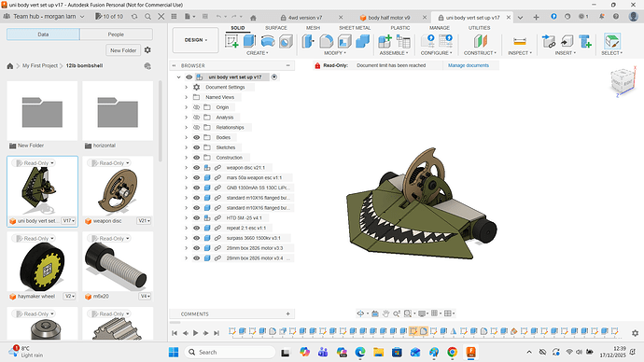644x362 pixels.
Task: Open data panel settings gear
Action: pyautogui.click(x=147, y=50)
